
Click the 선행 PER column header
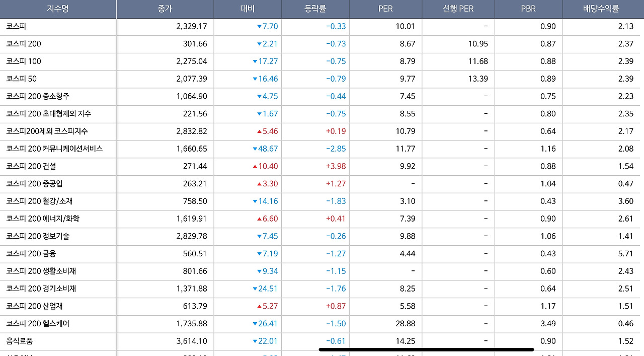[x=458, y=9]
